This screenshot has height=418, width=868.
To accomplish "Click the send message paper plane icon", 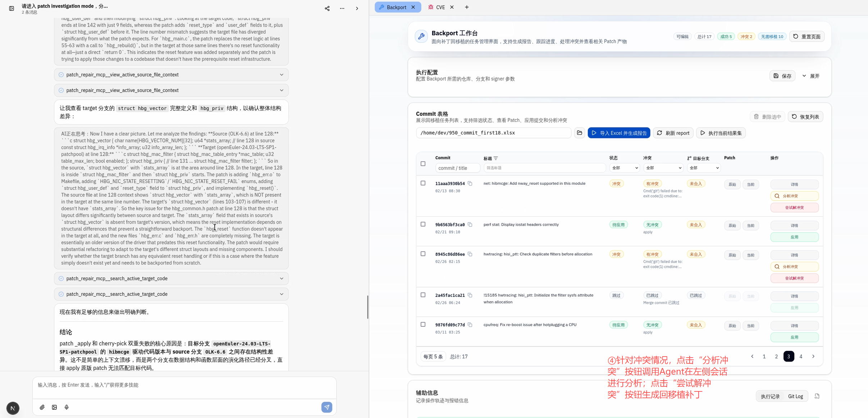I will (x=326, y=407).
